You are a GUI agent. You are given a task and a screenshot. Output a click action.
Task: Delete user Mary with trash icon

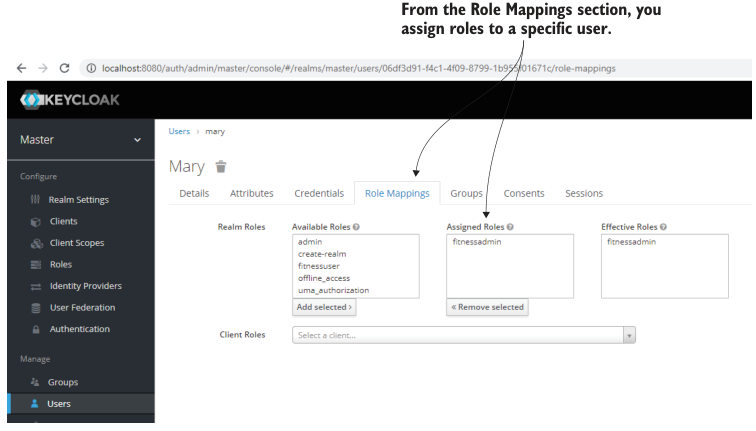coord(221,167)
